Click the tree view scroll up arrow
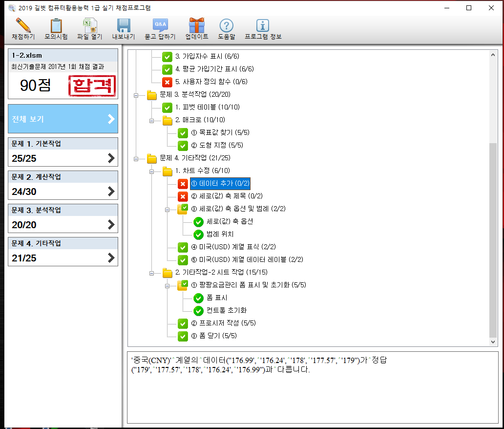 492,55
